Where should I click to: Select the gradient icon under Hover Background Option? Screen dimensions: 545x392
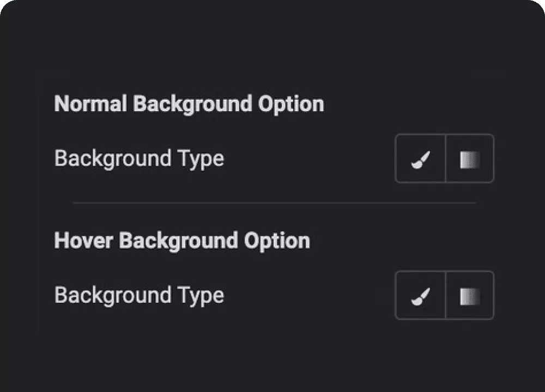click(x=470, y=295)
